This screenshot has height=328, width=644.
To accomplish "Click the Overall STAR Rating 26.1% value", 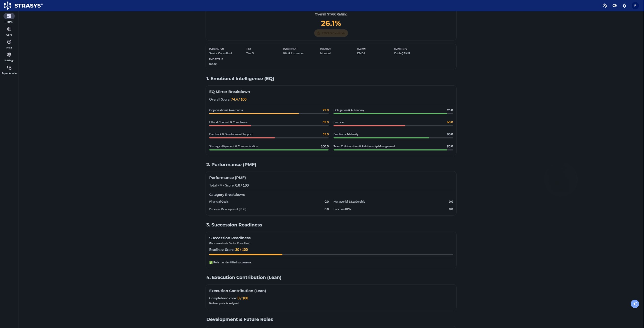I will click(x=331, y=23).
